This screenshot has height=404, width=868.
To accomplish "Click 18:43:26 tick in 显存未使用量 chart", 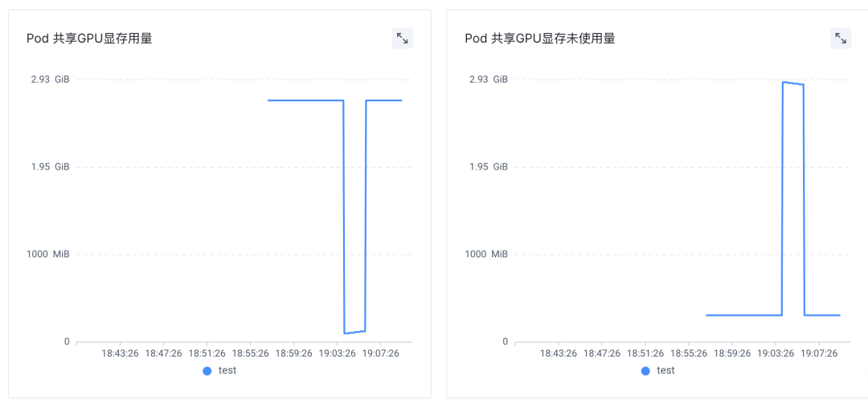I will pyautogui.click(x=559, y=353).
